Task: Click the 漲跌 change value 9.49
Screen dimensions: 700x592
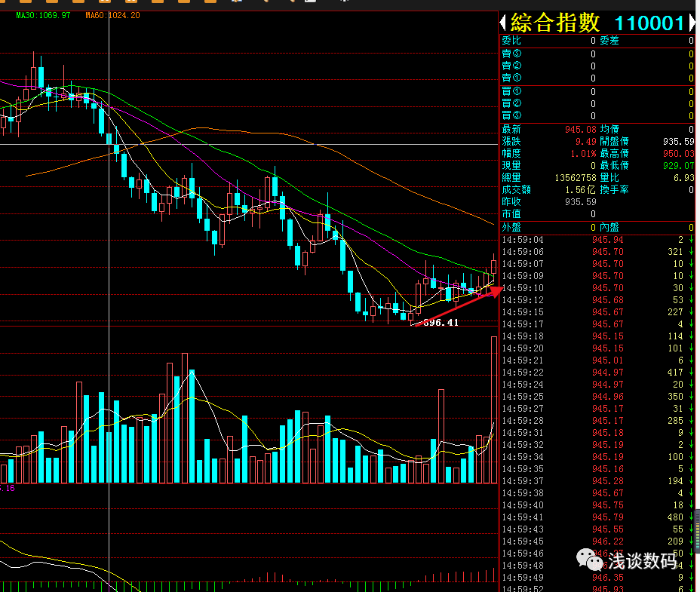Action: pos(585,142)
